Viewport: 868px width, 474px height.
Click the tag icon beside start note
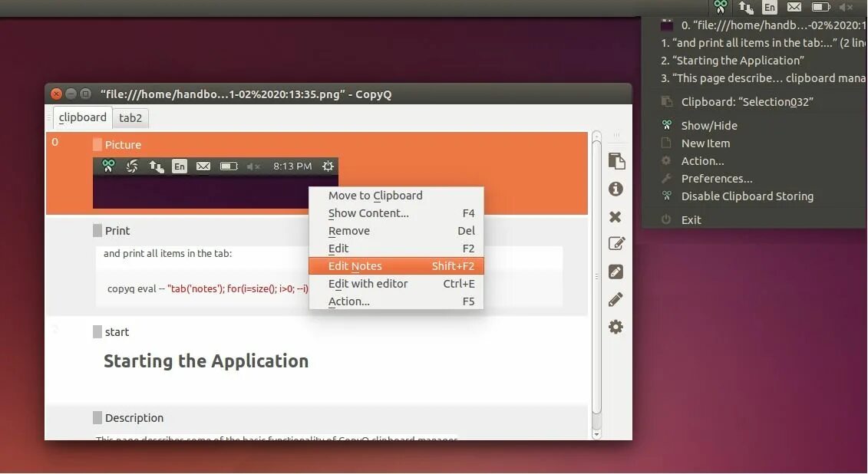click(x=97, y=332)
